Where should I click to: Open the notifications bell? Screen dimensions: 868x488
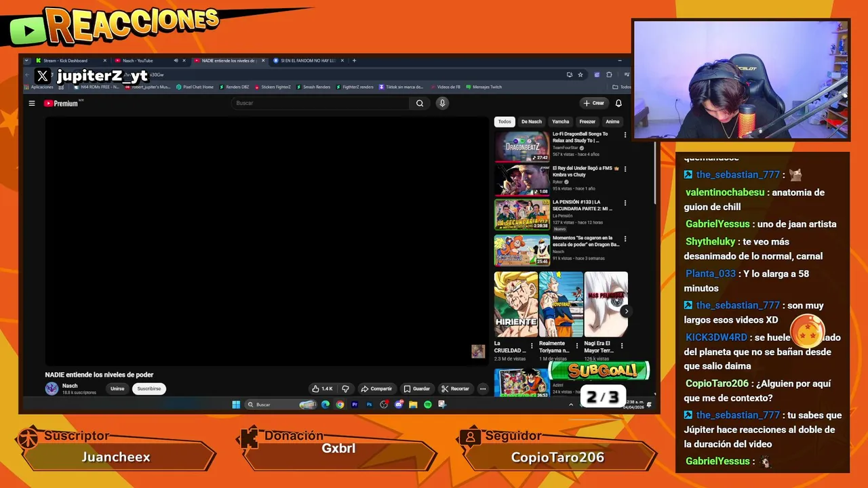click(x=618, y=103)
